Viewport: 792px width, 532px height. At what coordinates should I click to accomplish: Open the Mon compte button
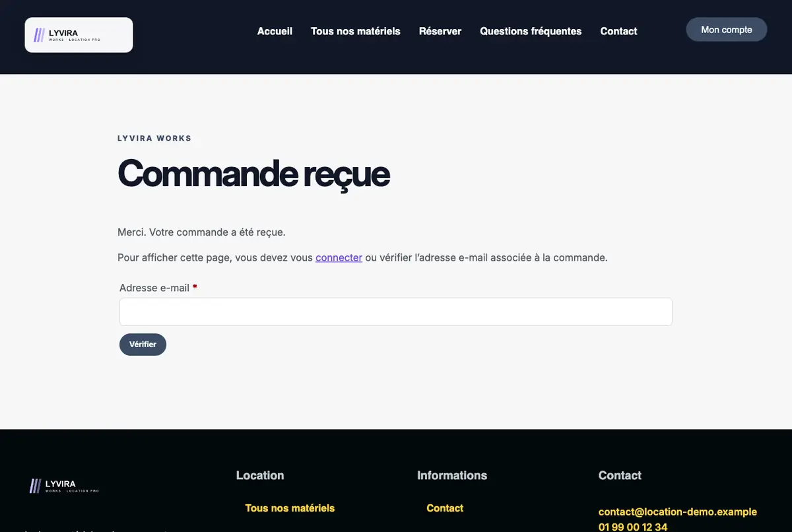(727, 30)
